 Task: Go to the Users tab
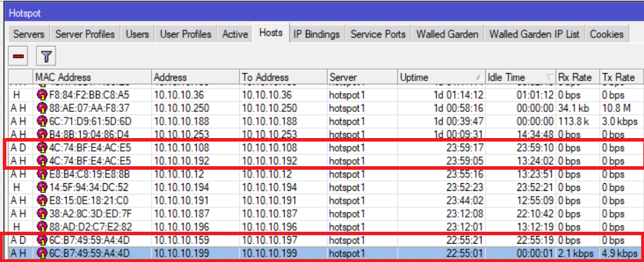click(137, 34)
